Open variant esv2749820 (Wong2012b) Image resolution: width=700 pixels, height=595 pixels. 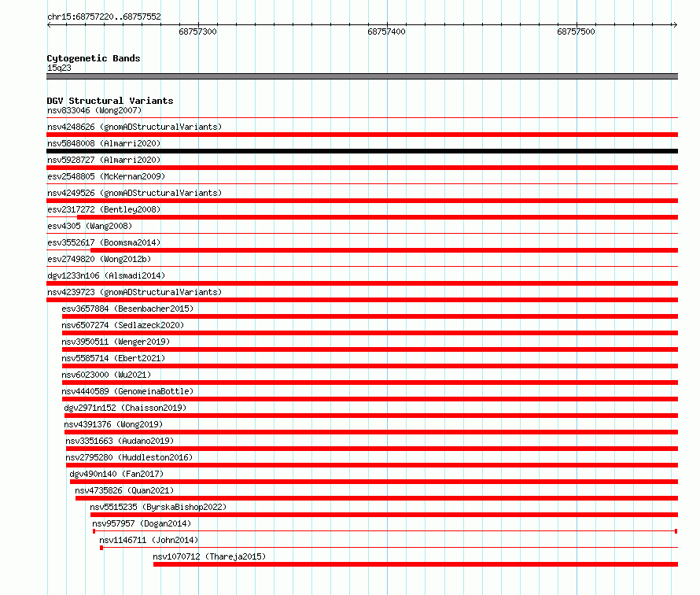click(99, 259)
